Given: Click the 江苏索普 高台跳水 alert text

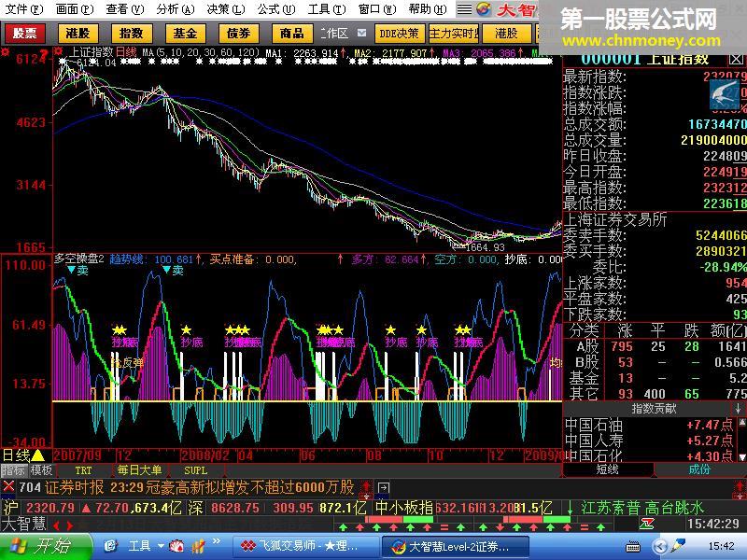Looking at the screenshot, I should coord(642,508).
